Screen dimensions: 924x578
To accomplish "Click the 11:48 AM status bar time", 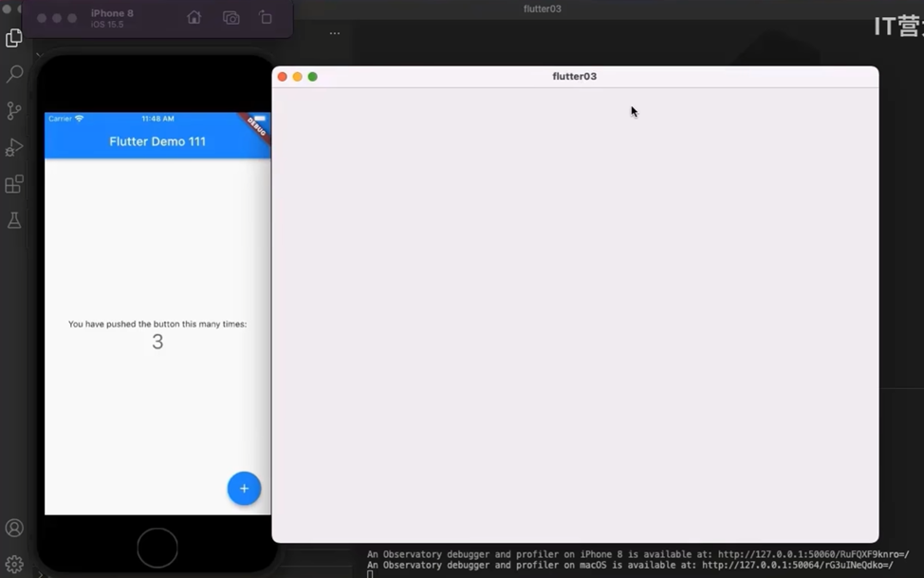I will click(157, 119).
